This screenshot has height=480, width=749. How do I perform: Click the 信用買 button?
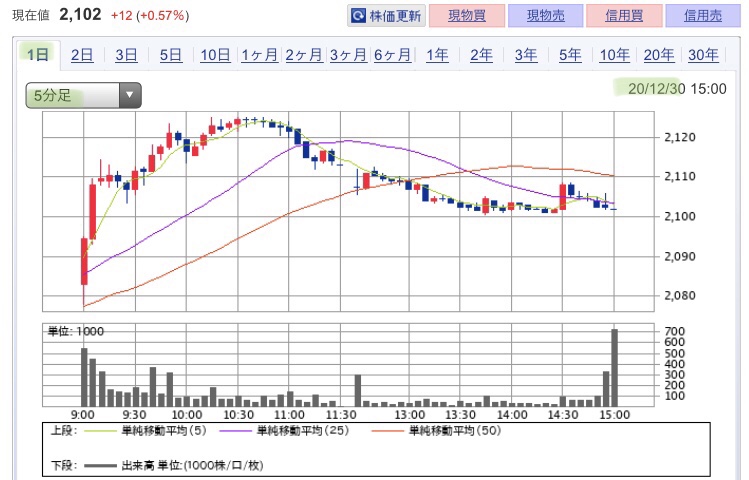[x=624, y=16]
